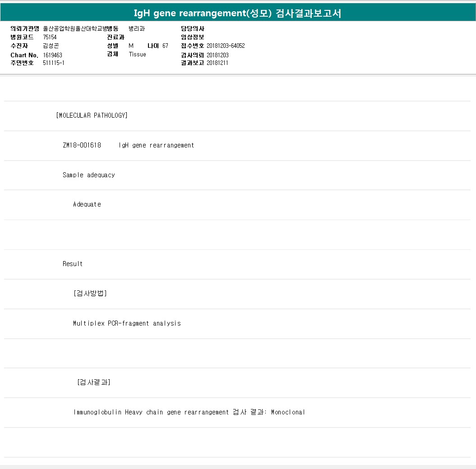Select the specimen value 'Tissue'
The width and height of the screenshot is (476, 469).
point(137,54)
